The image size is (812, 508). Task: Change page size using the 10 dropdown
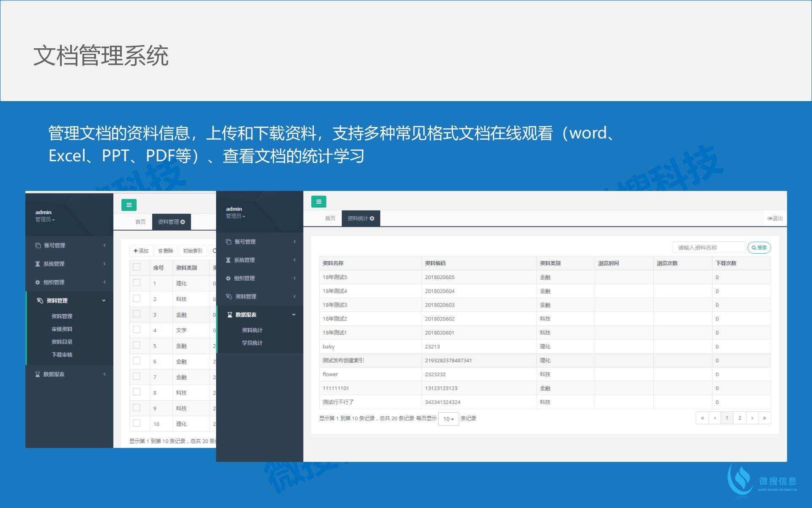(x=448, y=419)
